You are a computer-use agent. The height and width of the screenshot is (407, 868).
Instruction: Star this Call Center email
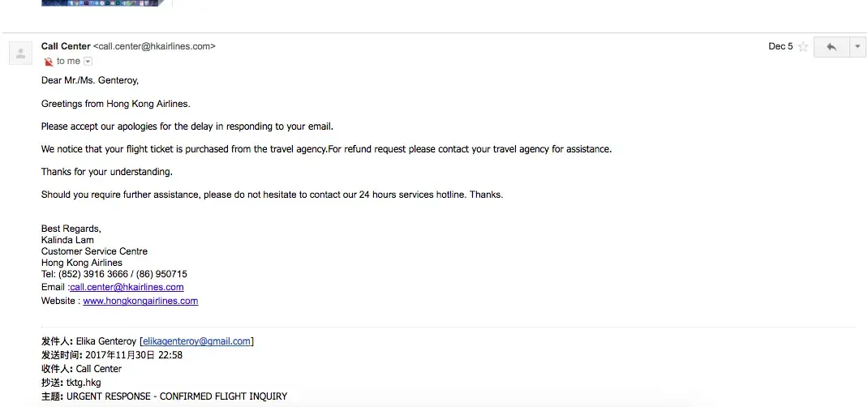pyautogui.click(x=803, y=47)
